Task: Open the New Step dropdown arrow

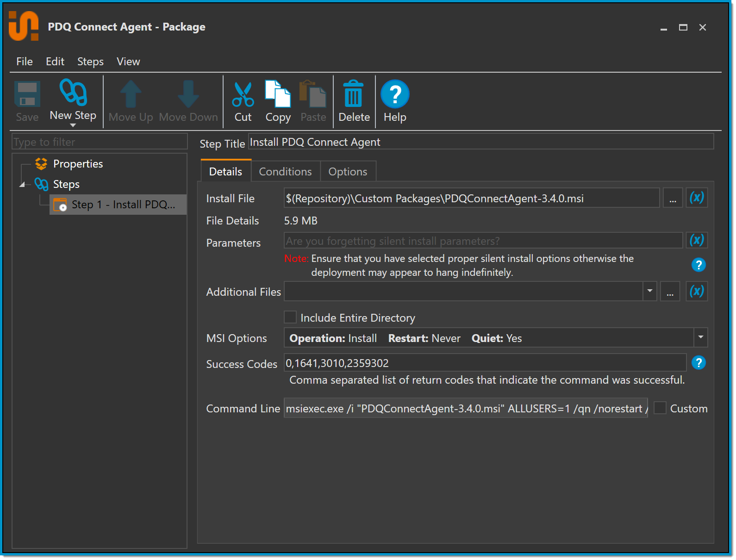Action: coord(73,125)
